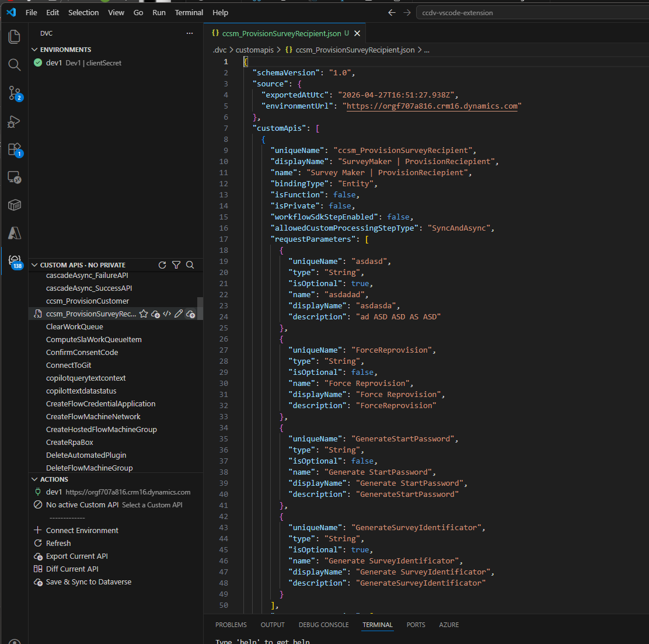Search the Custom APIs list
The height and width of the screenshot is (644, 649).
tap(190, 265)
